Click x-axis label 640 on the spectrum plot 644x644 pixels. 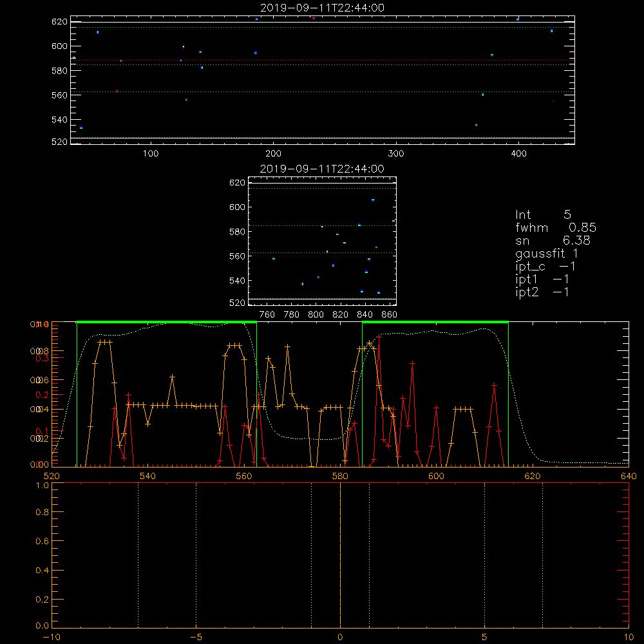click(629, 477)
